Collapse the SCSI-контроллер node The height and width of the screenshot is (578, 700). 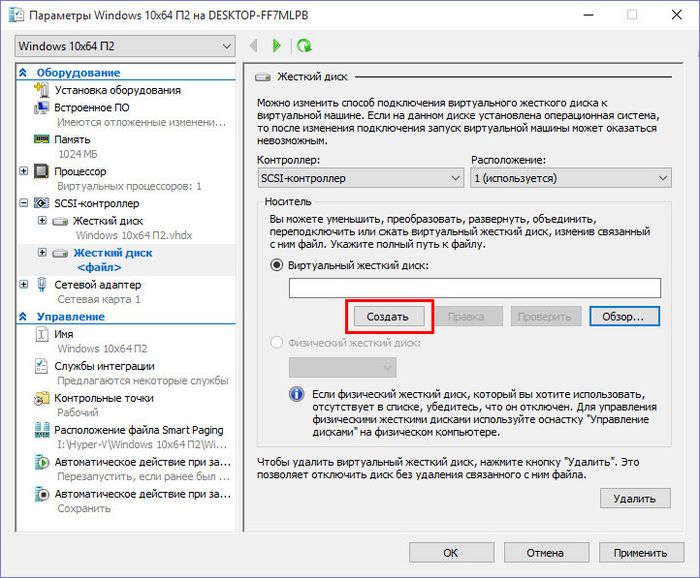click(24, 203)
